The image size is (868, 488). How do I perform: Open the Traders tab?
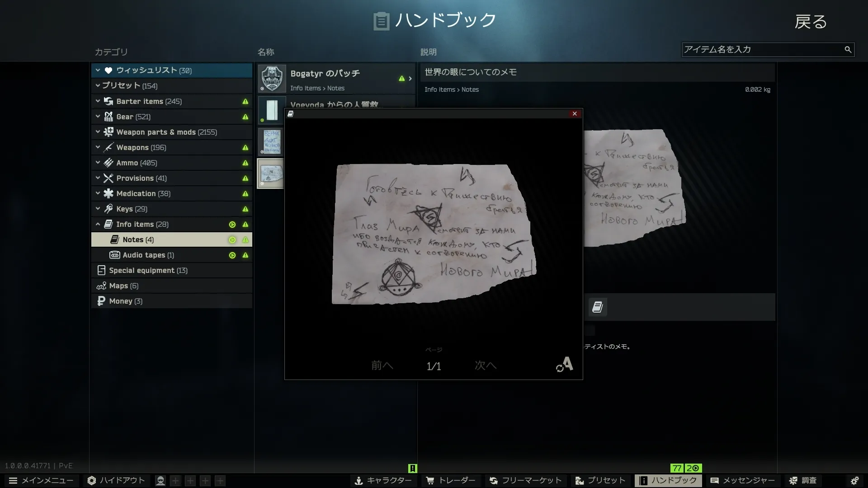(x=451, y=481)
